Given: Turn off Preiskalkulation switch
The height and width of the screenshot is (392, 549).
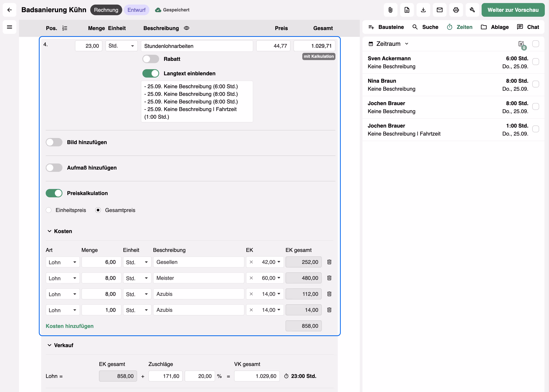Looking at the screenshot, I should point(54,193).
